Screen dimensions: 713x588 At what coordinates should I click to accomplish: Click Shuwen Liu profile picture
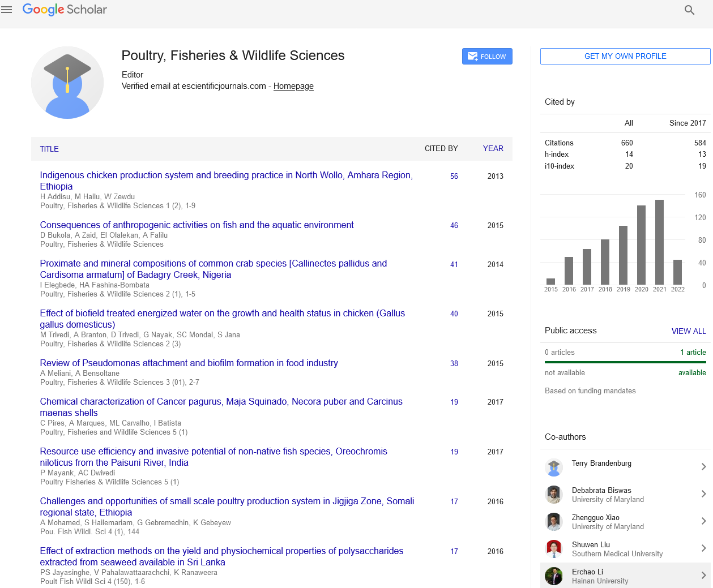(553, 549)
